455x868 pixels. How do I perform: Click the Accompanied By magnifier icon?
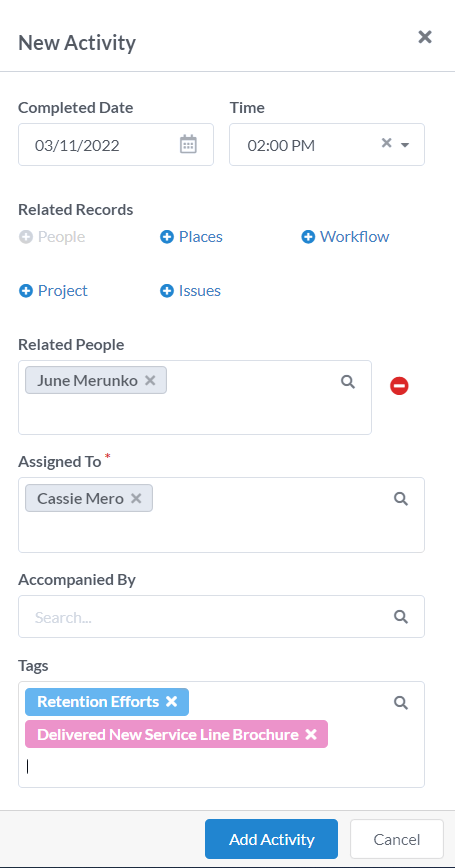(x=401, y=617)
